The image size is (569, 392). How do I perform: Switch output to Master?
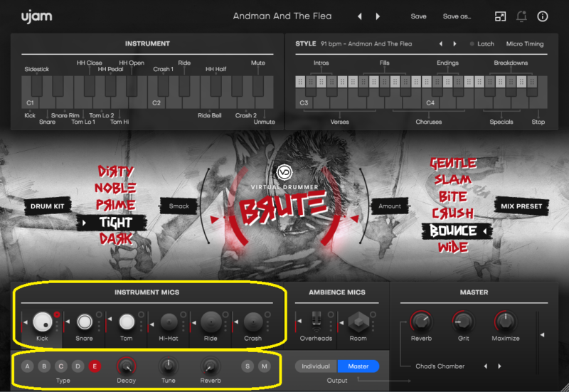coord(358,366)
